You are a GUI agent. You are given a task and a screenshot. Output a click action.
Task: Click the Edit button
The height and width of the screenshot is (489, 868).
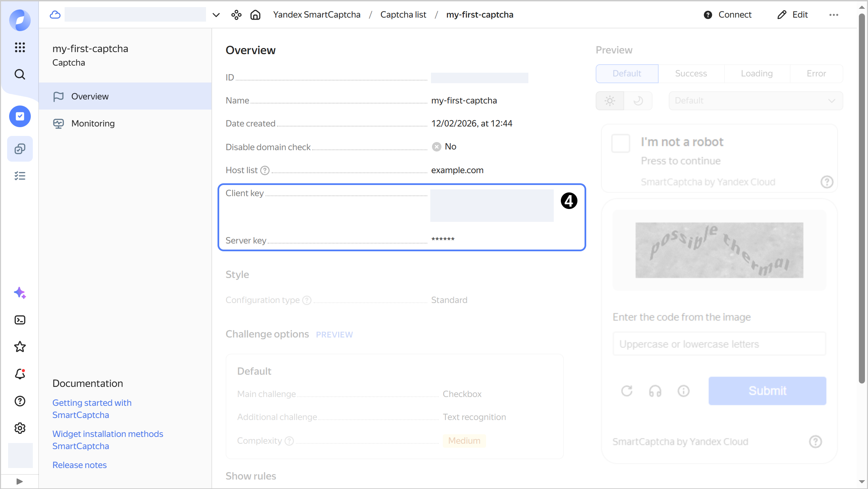(x=793, y=15)
